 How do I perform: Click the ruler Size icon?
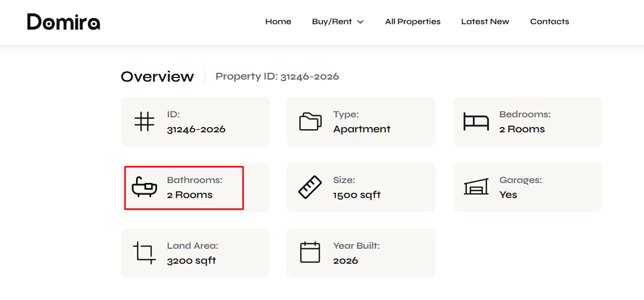click(x=310, y=187)
